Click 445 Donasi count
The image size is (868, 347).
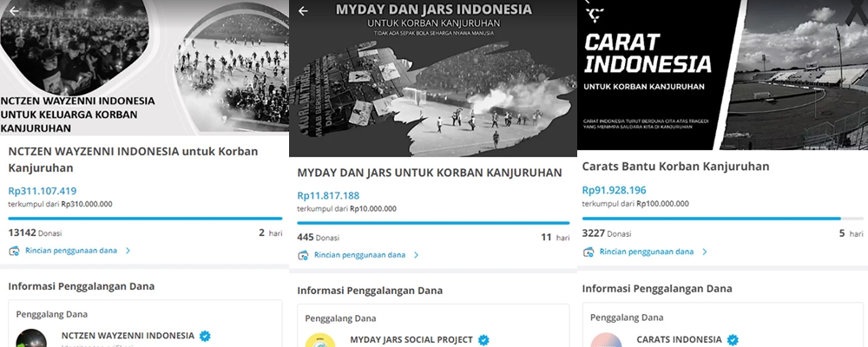click(319, 238)
